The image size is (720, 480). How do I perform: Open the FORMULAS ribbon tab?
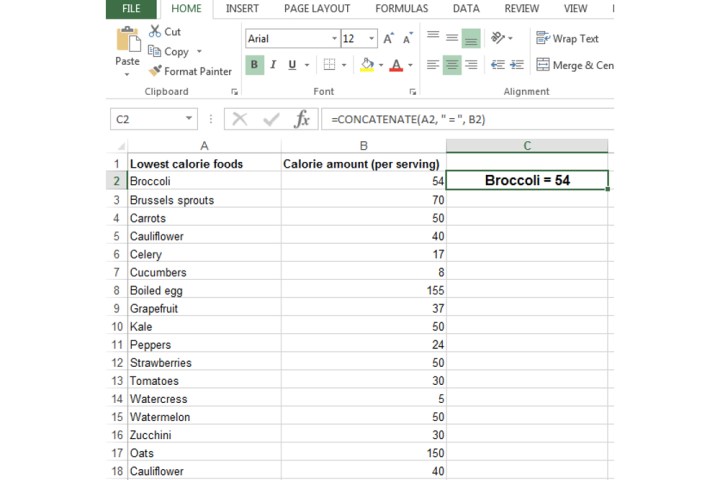tap(401, 9)
